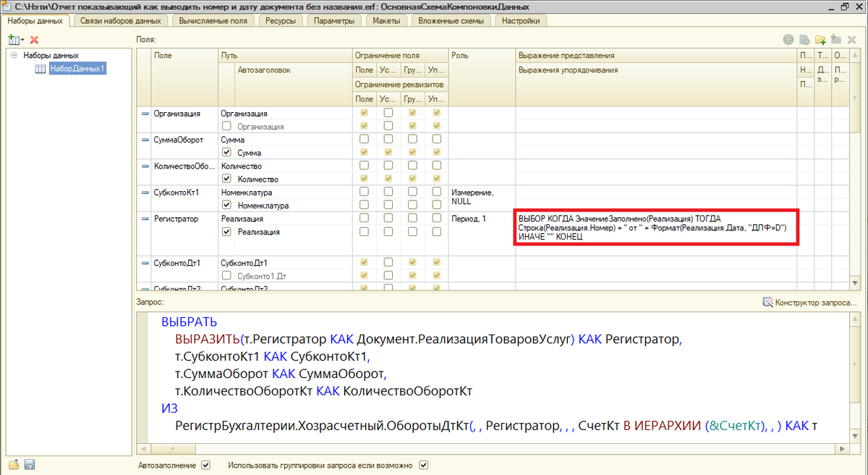
Task: Open the Параметры tab
Action: (334, 21)
